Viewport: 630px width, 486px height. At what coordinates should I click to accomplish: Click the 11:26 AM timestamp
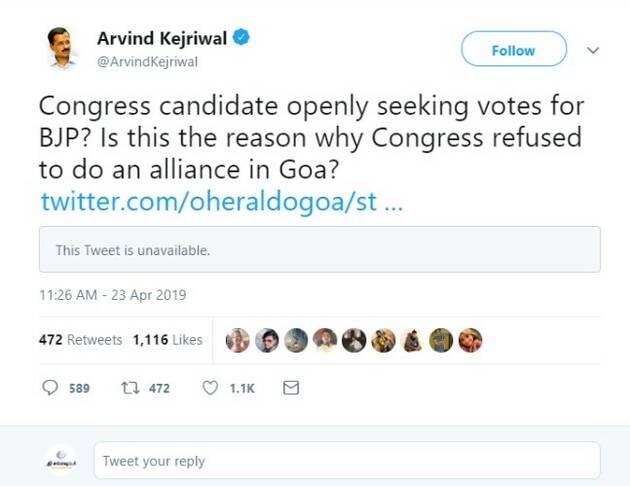pyautogui.click(x=112, y=295)
